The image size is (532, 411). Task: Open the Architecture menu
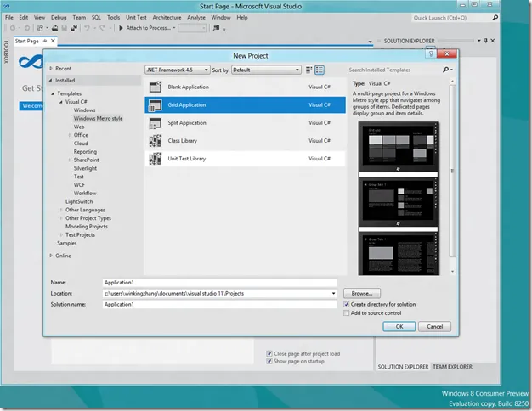coord(167,17)
